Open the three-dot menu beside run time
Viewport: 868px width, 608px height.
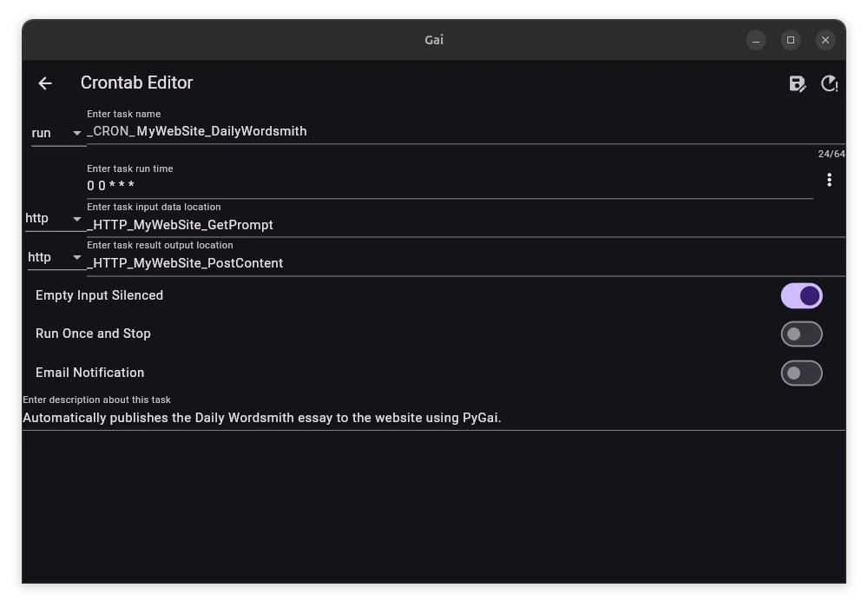click(829, 180)
